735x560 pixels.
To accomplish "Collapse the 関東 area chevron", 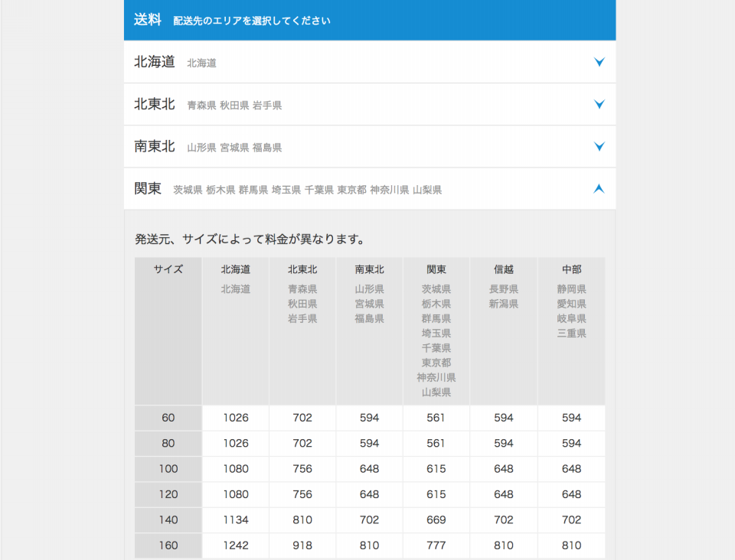I will point(599,189).
